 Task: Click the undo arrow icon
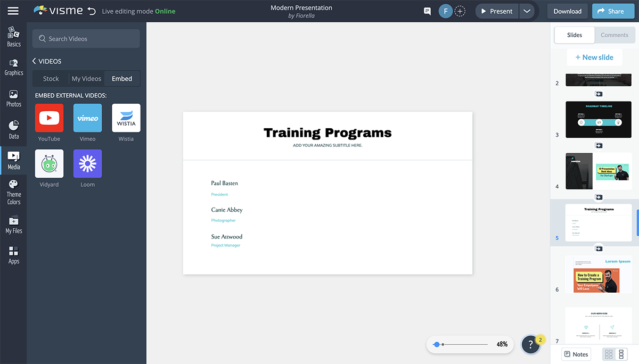pyautogui.click(x=92, y=11)
